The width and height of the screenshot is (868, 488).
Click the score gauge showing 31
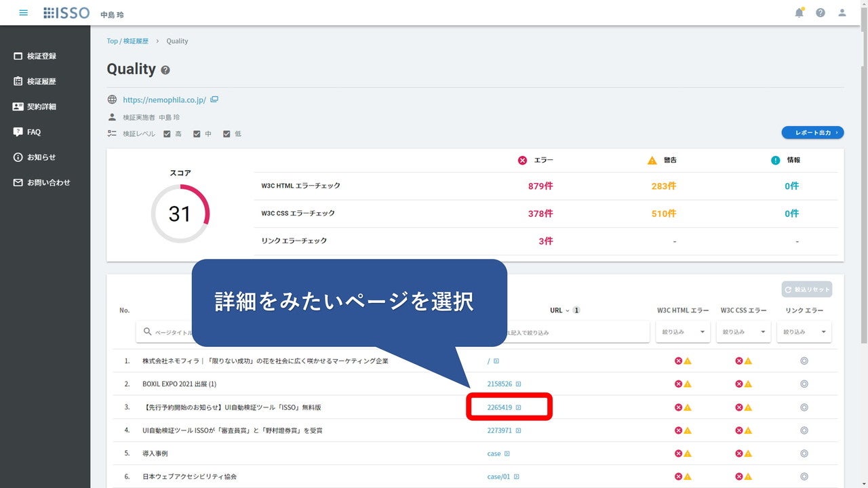click(180, 213)
